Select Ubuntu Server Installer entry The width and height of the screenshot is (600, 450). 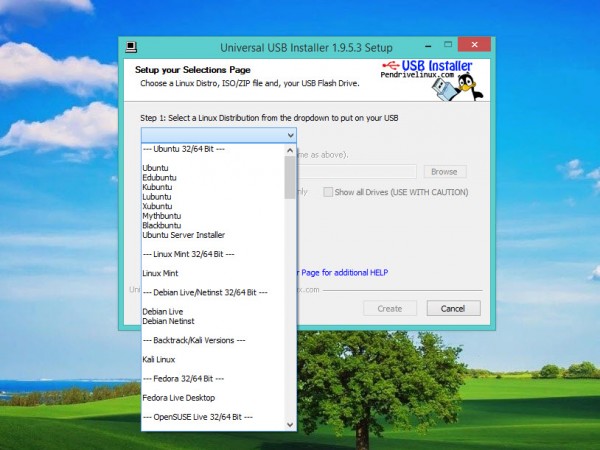184,235
